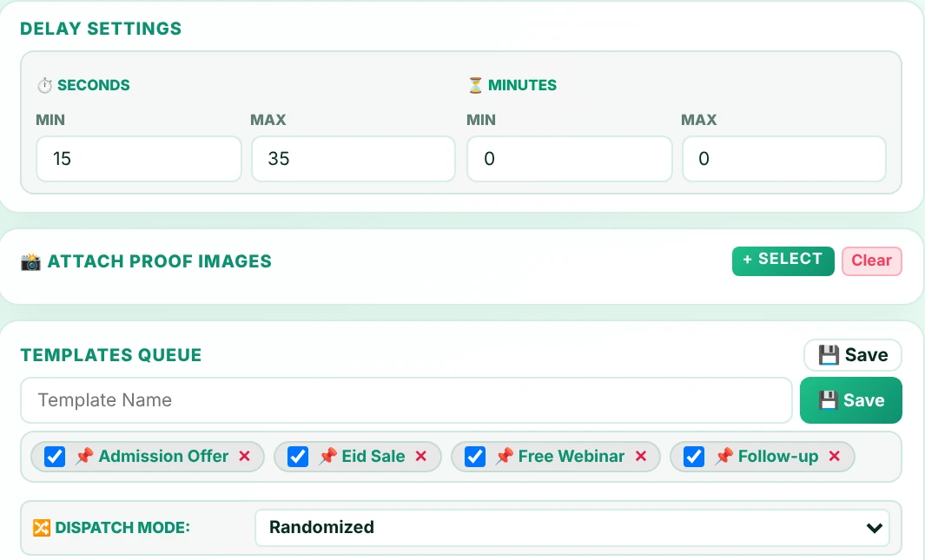Click the DELAY SETTINGS heading
The height and width of the screenshot is (560, 925).
pyautogui.click(x=101, y=29)
